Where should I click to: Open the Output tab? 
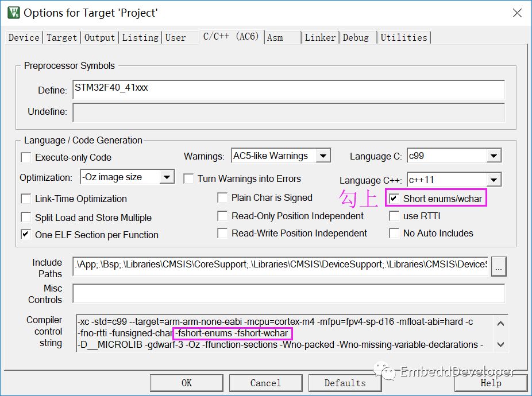(99, 37)
